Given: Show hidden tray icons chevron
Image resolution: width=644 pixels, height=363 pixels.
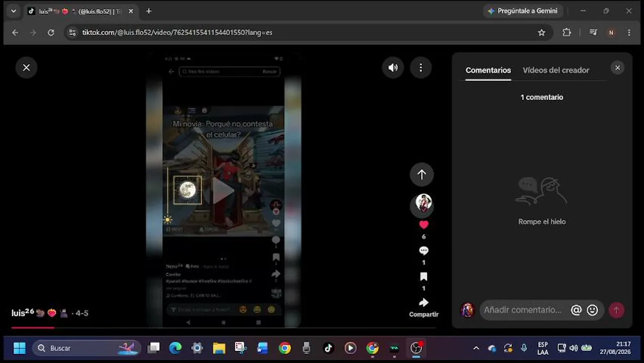Looking at the screenshot, I should tap(476, 348).
